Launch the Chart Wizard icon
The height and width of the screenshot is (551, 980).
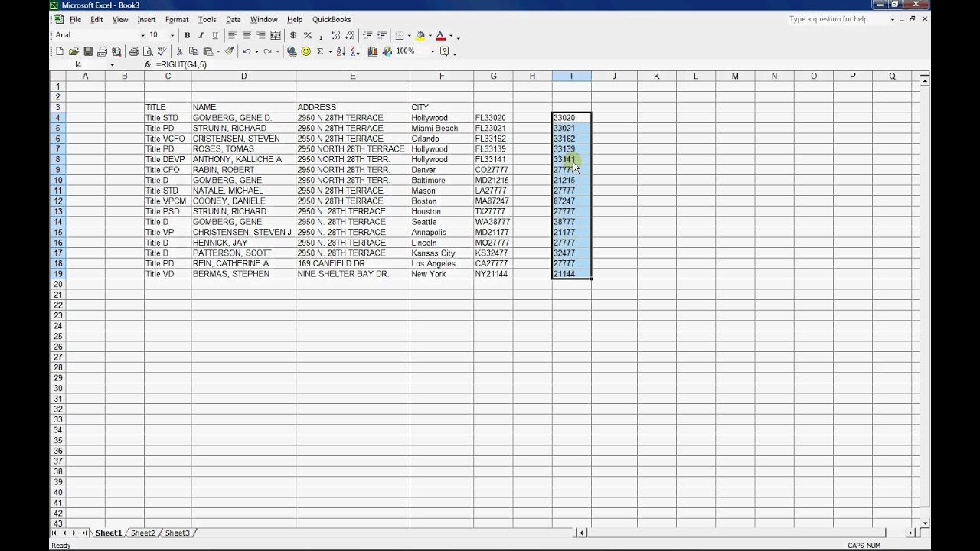click(373, 51)
